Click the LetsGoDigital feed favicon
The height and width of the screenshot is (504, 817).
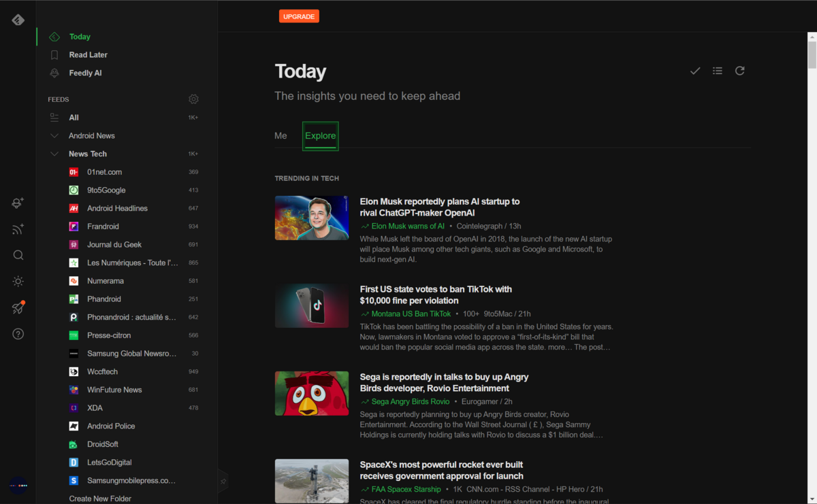tap(74, 463)
